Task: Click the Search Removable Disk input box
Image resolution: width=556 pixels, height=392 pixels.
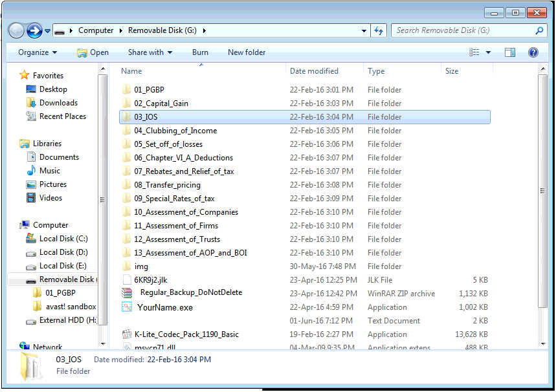Action: click(x=463, y=30)
